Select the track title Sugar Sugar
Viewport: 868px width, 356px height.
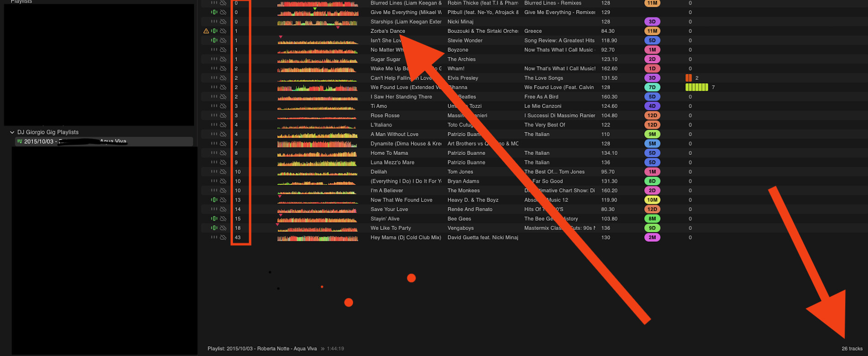click(x=385, y=59)
